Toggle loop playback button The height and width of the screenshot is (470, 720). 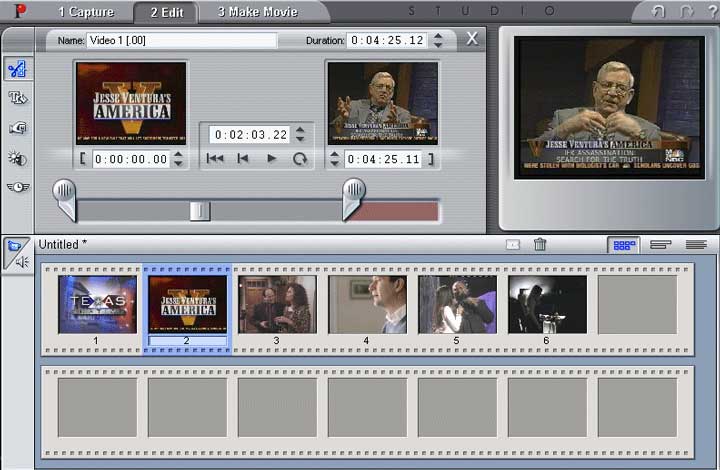tap(300, 159)
